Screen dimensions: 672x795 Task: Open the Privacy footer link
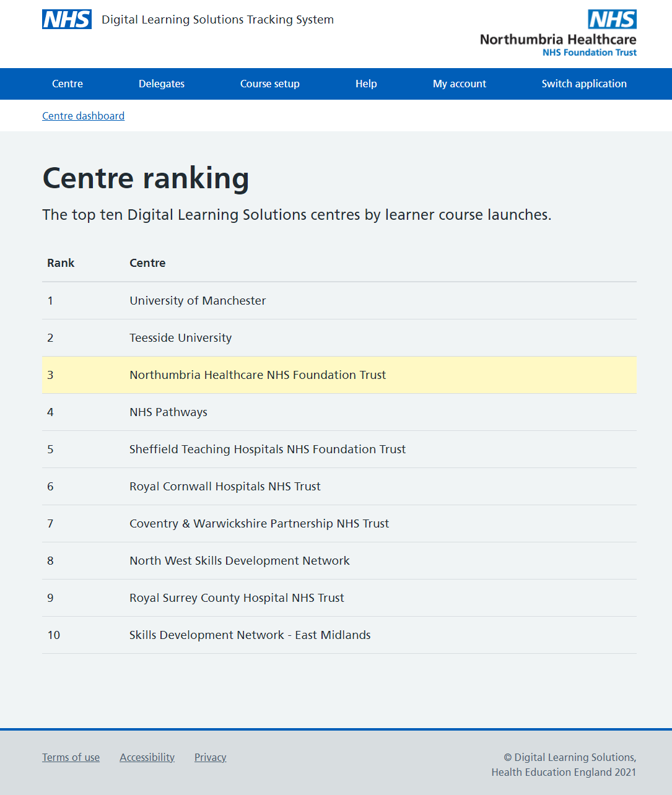(210, 757)
